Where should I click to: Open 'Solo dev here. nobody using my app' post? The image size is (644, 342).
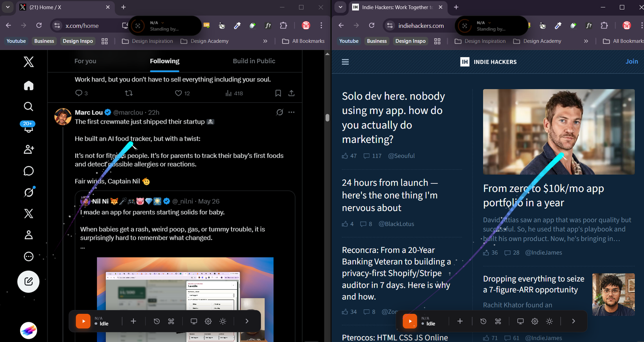click(393, 118)
